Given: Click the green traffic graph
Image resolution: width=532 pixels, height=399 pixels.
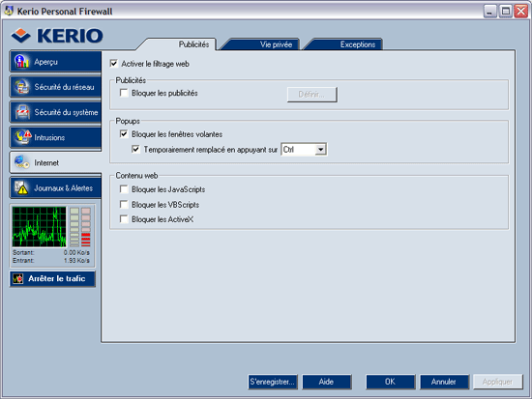Looking at the screenshot, I should pyautogui.click(x=39, y=227).
